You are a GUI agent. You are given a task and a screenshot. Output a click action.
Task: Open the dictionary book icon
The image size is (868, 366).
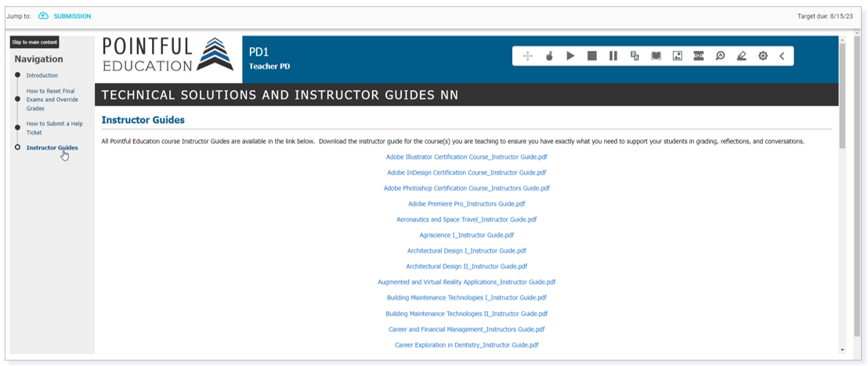tap(656, 56)
